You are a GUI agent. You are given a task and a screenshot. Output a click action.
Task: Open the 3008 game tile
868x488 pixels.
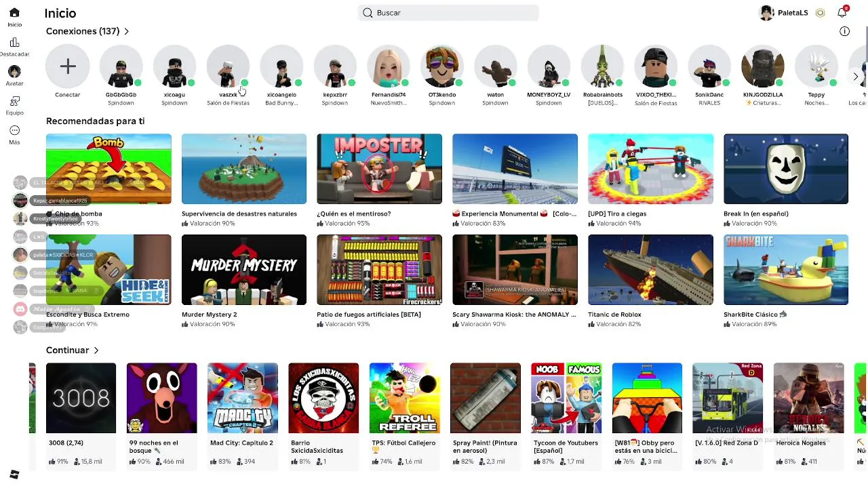tap(81, 398)
